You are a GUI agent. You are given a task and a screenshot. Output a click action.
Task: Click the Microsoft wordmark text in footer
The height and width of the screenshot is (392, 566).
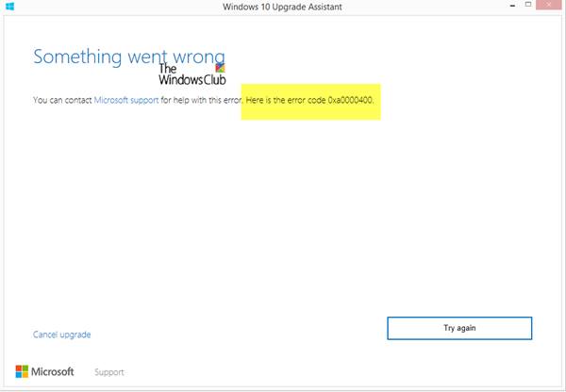[x=53, y=371]
